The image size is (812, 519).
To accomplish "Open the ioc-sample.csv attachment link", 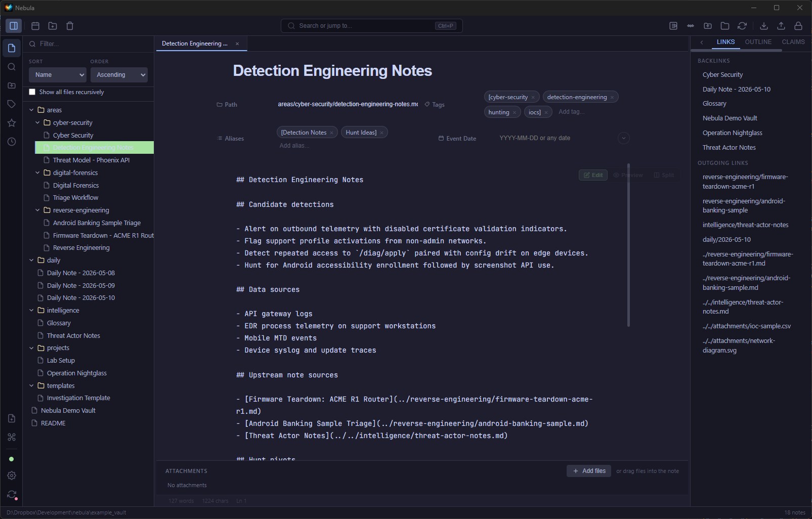I will (x=746, y=326).
